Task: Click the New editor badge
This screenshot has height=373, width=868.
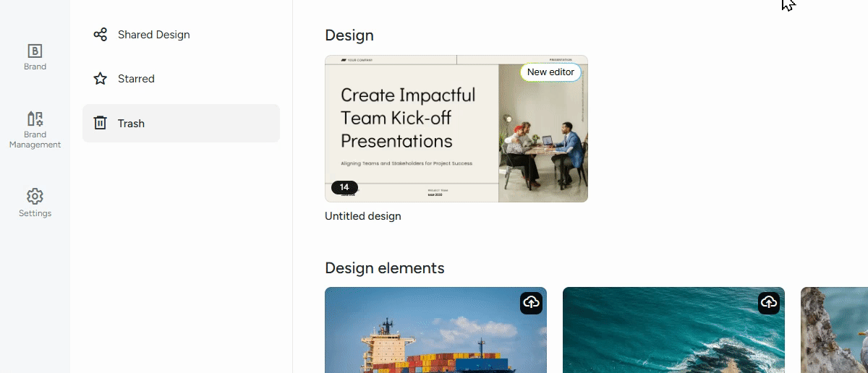Action: (550, 72)
